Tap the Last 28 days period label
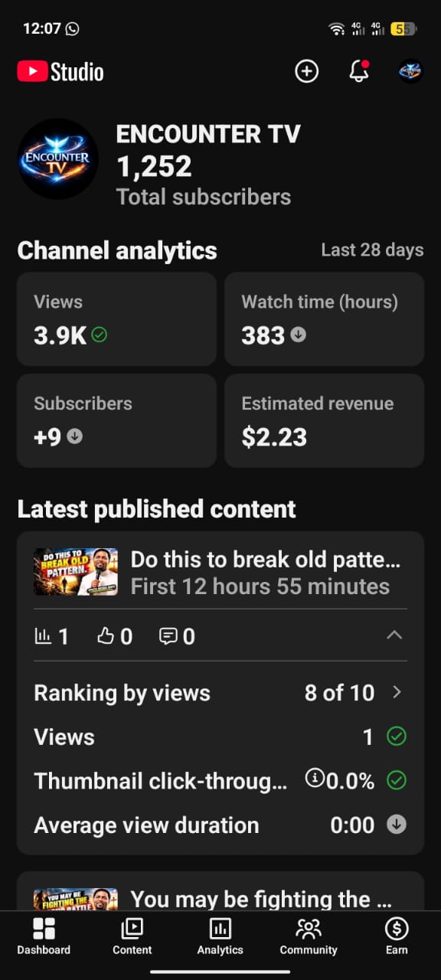Image resolution: width=441 pixels, height=980 pixels. 372,250
